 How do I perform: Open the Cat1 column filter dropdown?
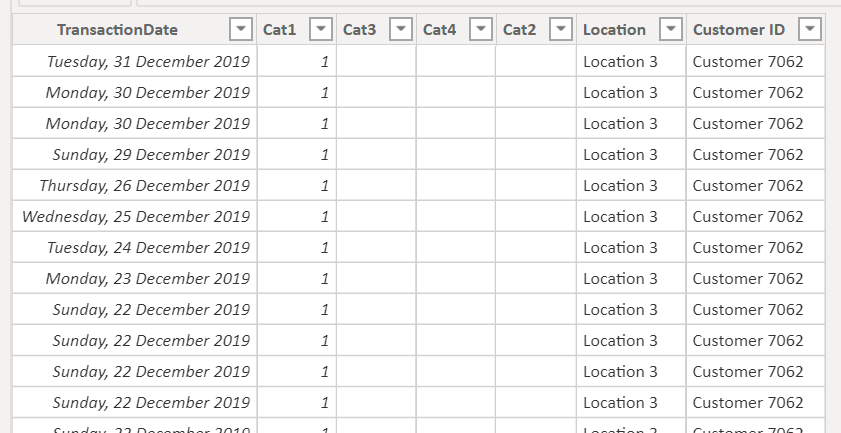pos(321,29)
